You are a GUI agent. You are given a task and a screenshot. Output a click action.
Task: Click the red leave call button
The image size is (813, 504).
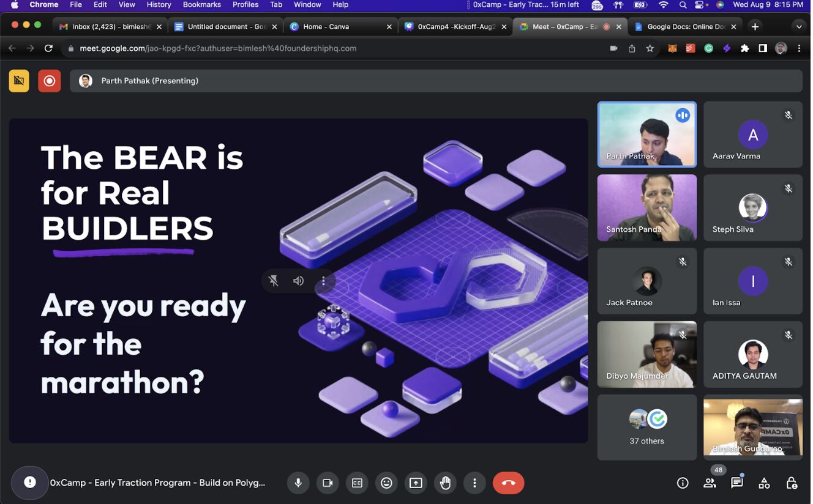[508, 483]
